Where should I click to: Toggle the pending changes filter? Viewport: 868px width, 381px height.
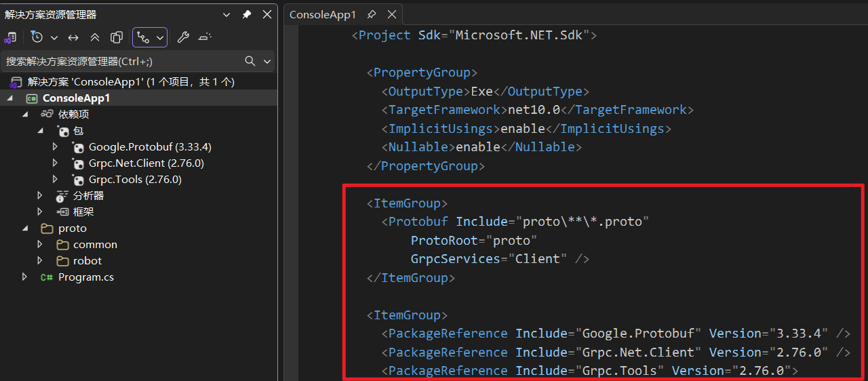[37, 37]
